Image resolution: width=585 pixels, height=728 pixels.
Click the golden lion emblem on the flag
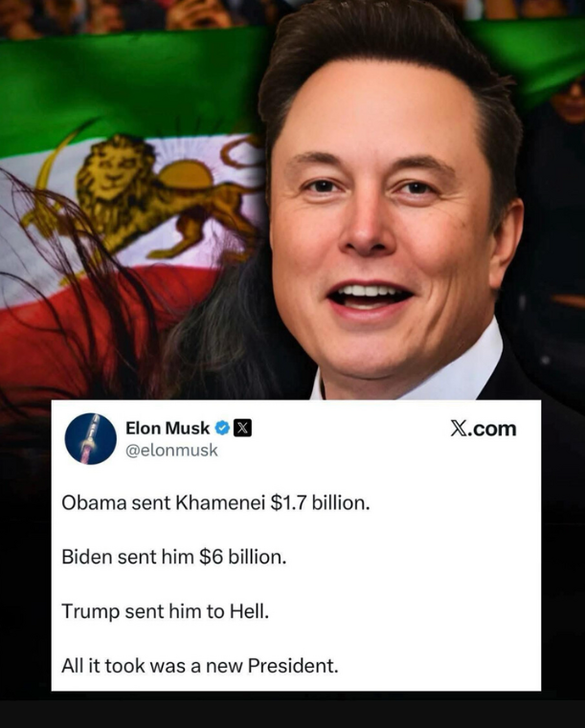tap(140, 195)
